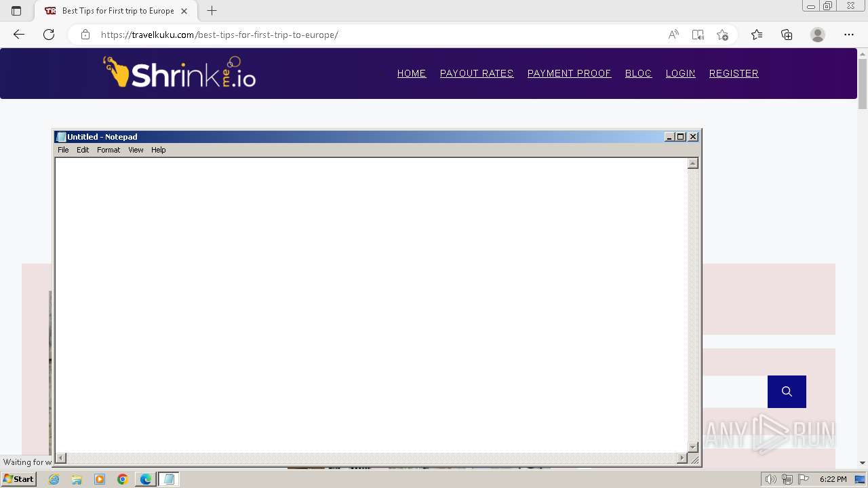
Task: Open browser Collections
Action: pyautogui.click(x=787, y=35)
